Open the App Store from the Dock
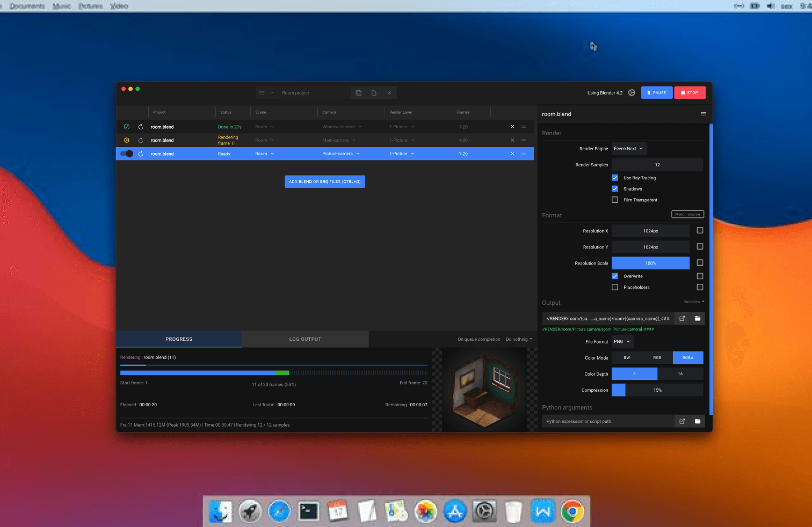 coord(455,511)
